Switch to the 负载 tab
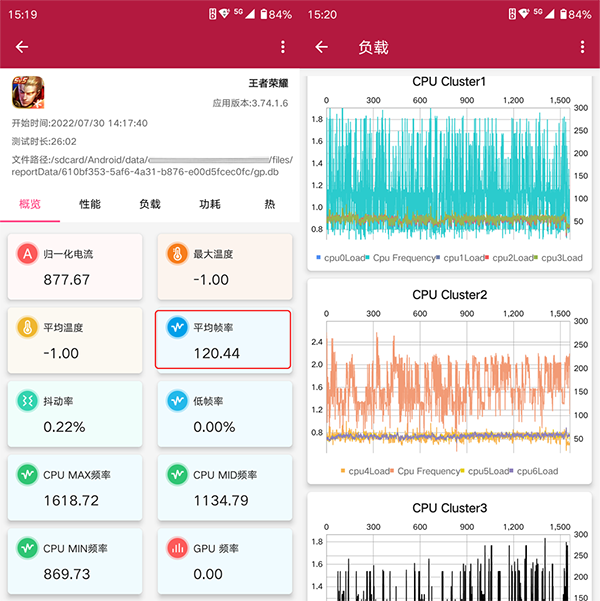The height and width of the screenshot is (601, 600). [150, 204]
